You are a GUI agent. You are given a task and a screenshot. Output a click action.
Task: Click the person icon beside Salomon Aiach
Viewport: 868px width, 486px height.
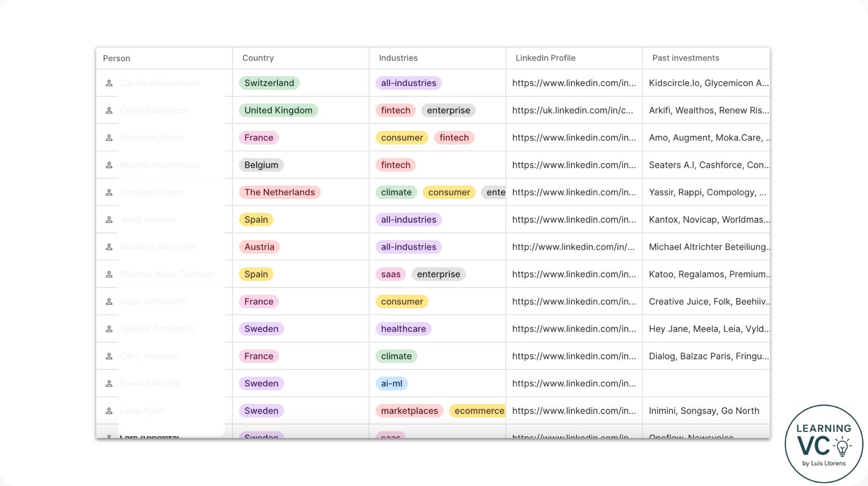109,138
